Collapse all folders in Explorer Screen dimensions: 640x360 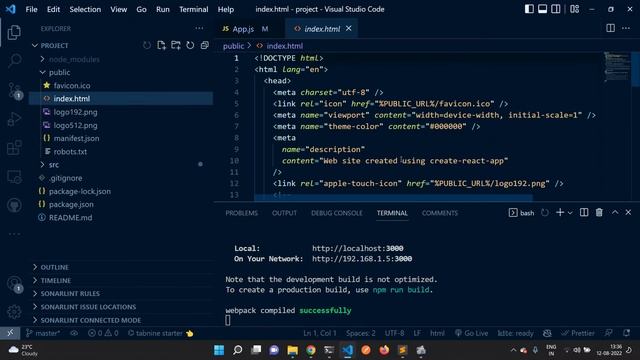tap(204, 45)
